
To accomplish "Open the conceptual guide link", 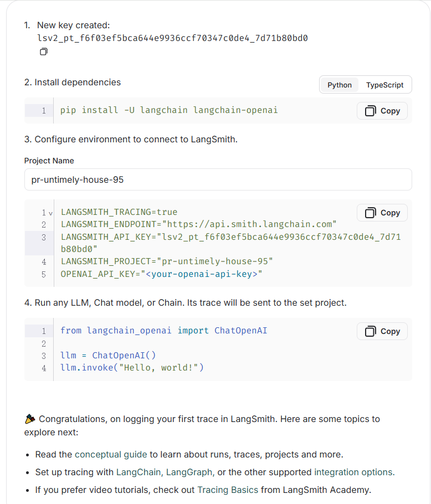I will 111,455.
